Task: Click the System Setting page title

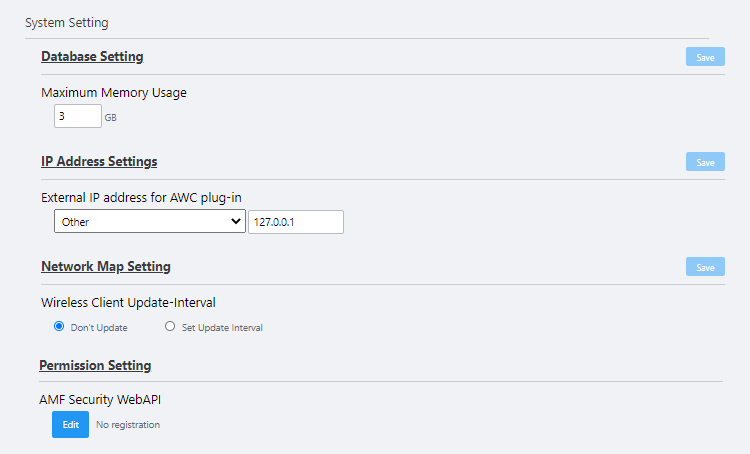Action: [67, 22]
